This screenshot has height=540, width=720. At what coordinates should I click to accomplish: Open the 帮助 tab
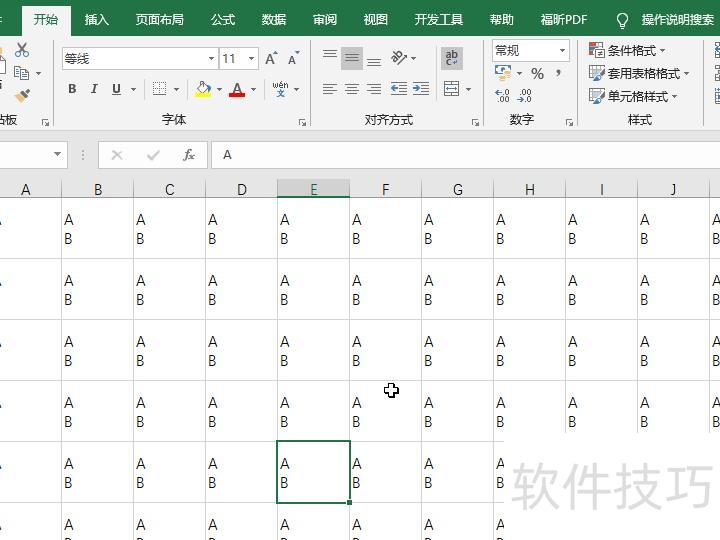pyautogui.click(x=501, y=19)
